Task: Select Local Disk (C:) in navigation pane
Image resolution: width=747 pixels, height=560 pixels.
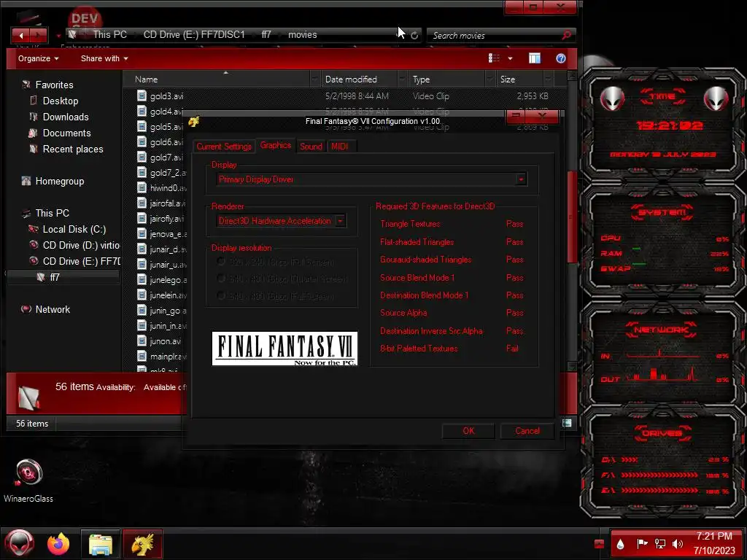Action: click(74, 230)
